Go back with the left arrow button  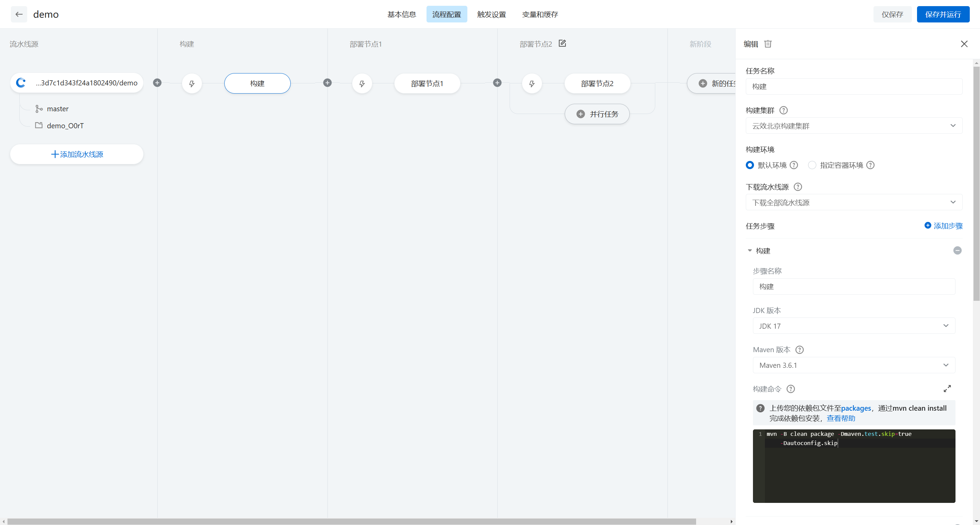pos(19,14)
